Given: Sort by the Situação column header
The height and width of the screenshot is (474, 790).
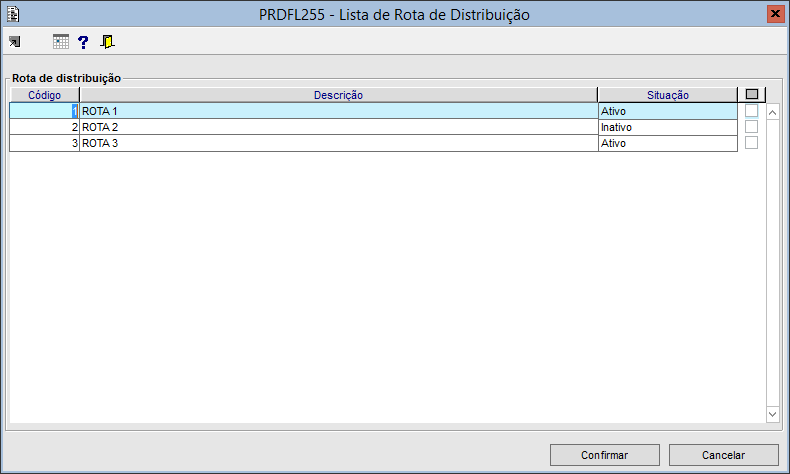Looking at the screenshot, I should (x=668, y=95).
